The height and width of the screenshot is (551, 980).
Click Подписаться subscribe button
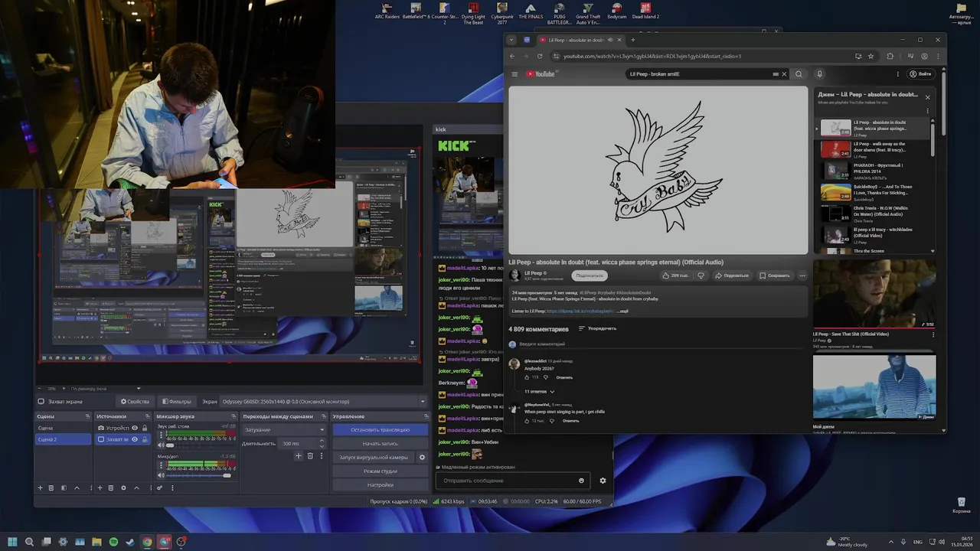coord(590,275)
